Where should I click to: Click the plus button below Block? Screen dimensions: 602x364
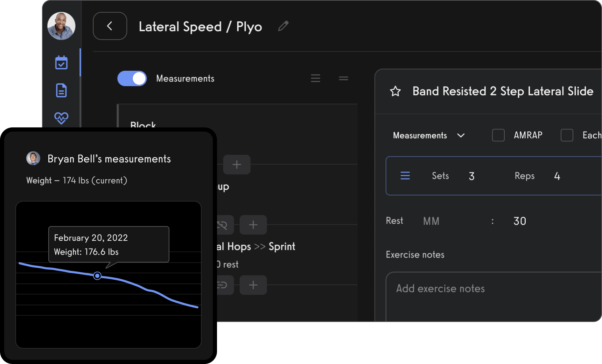[237, 164]
